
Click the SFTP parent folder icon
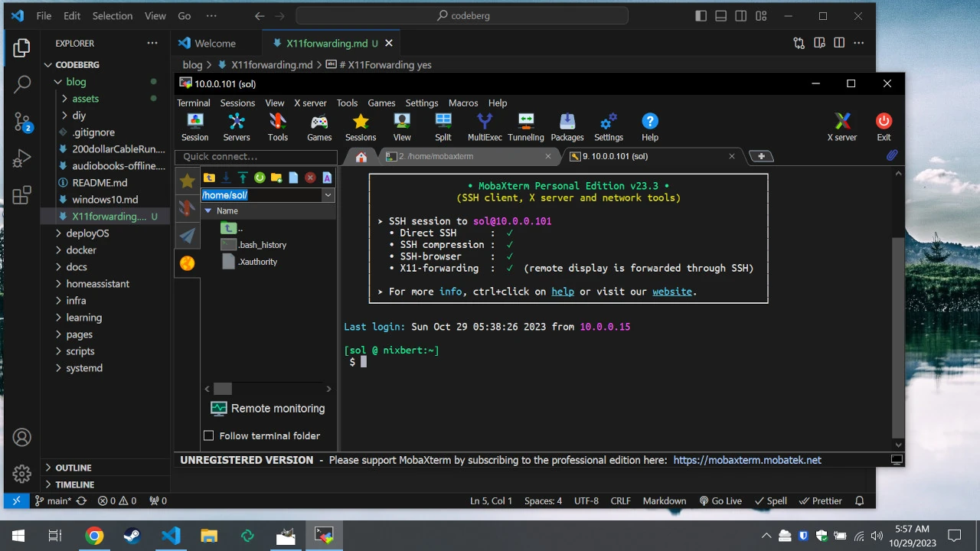[209, 178]
